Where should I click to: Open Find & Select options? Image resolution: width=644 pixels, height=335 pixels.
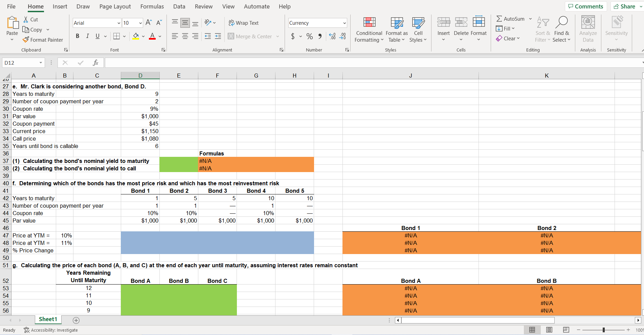[x=562, y=29]
